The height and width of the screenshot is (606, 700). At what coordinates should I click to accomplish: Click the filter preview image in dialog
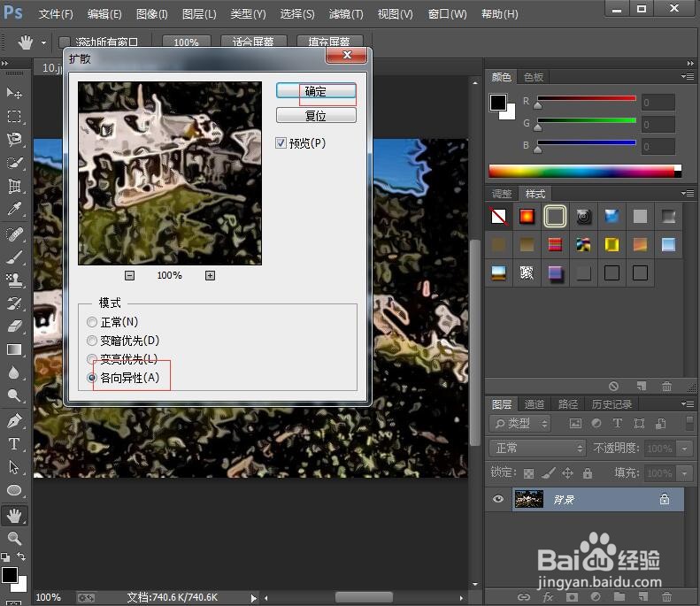coord(170,173)
